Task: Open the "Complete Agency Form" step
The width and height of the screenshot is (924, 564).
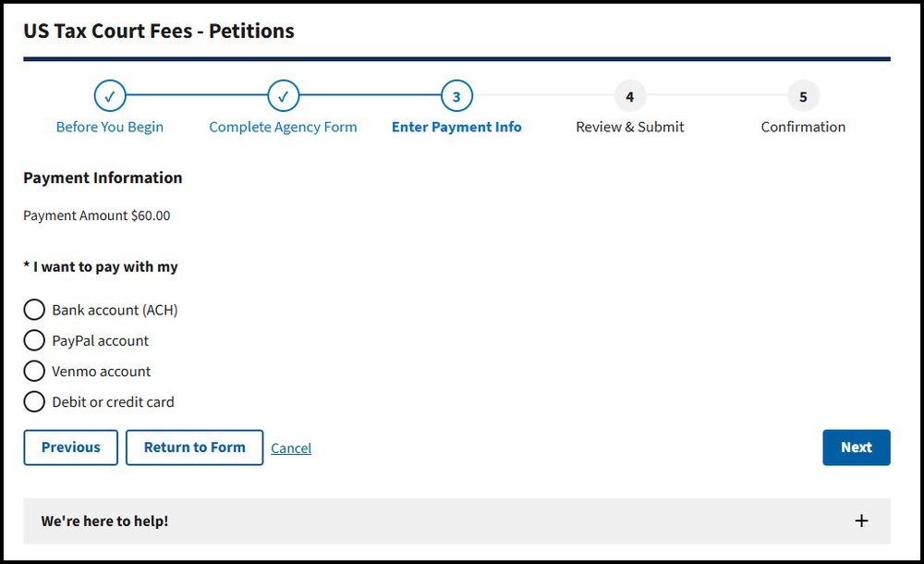Action: [283, 127]
